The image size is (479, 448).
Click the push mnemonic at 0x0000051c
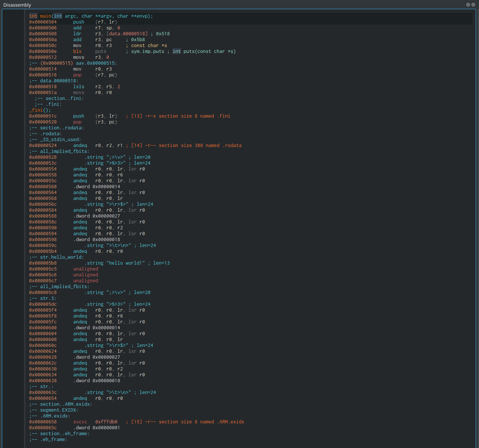79,116
